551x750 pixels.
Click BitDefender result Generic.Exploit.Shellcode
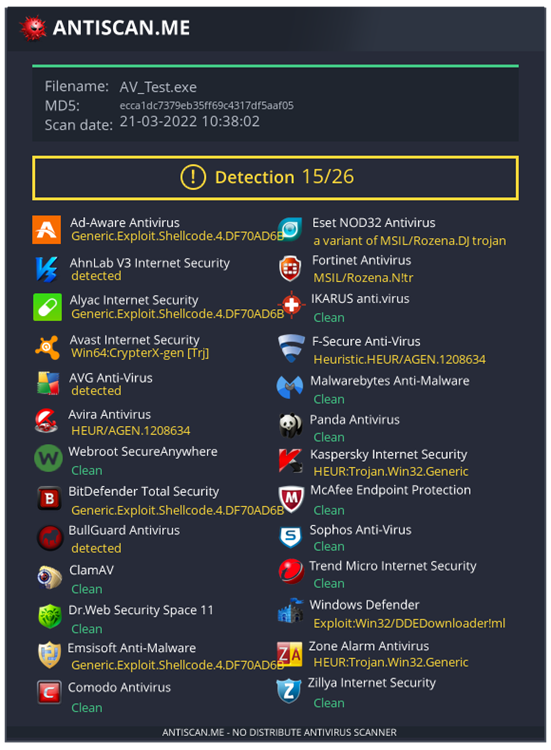(177, 511)
